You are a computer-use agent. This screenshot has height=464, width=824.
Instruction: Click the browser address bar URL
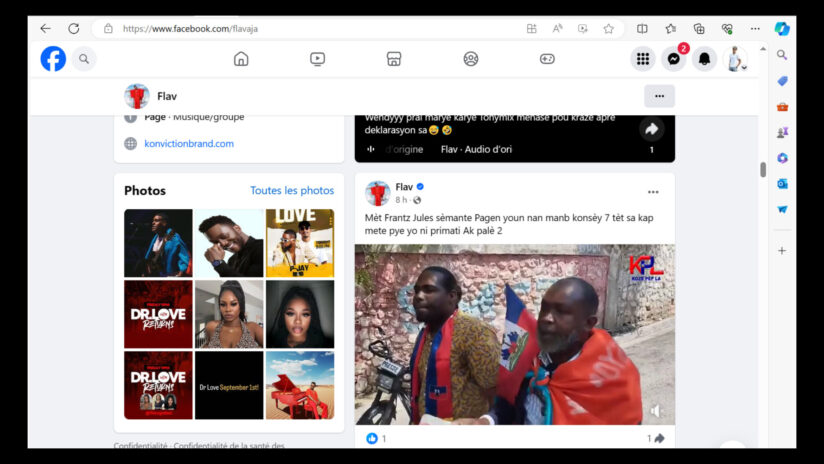pos(300,29)
